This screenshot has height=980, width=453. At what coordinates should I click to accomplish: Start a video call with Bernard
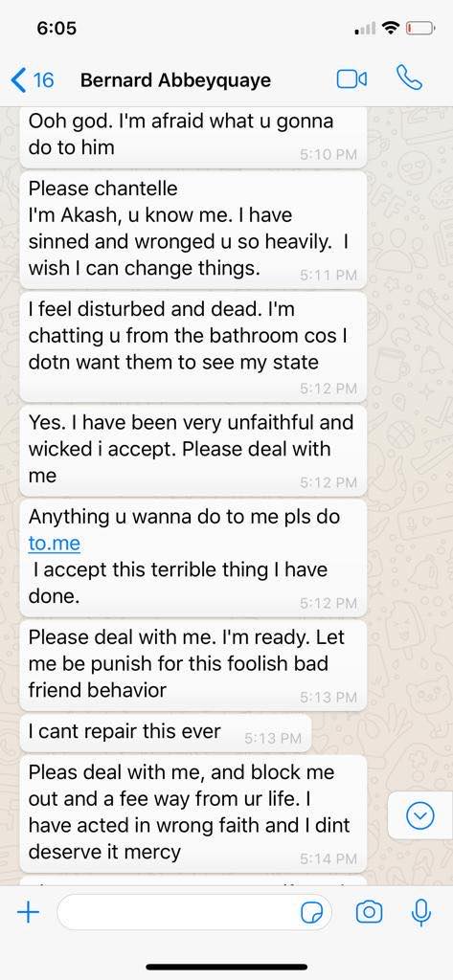(351, 79)
